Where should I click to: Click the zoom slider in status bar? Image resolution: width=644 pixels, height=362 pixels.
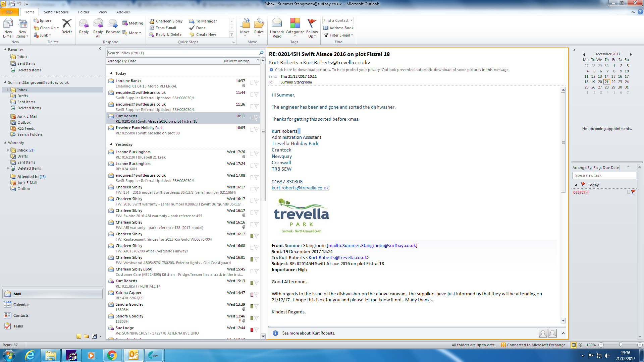click(621, 345)
